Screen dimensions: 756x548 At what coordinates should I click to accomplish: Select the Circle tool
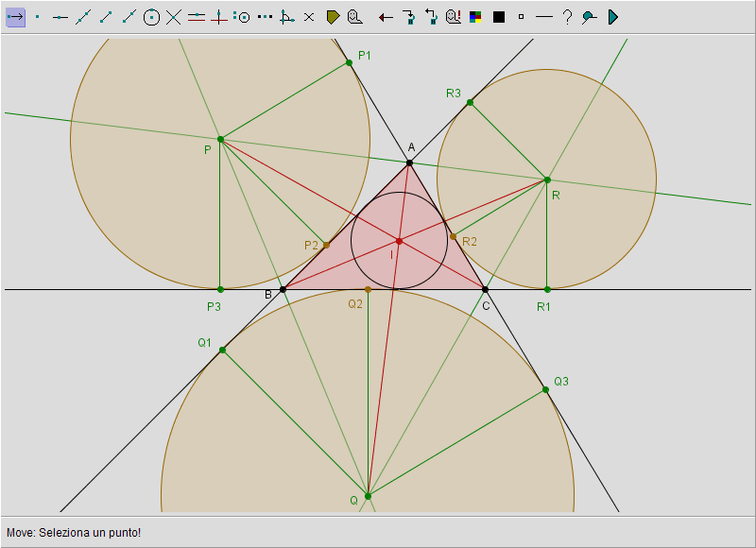click(x=151, y=17)
